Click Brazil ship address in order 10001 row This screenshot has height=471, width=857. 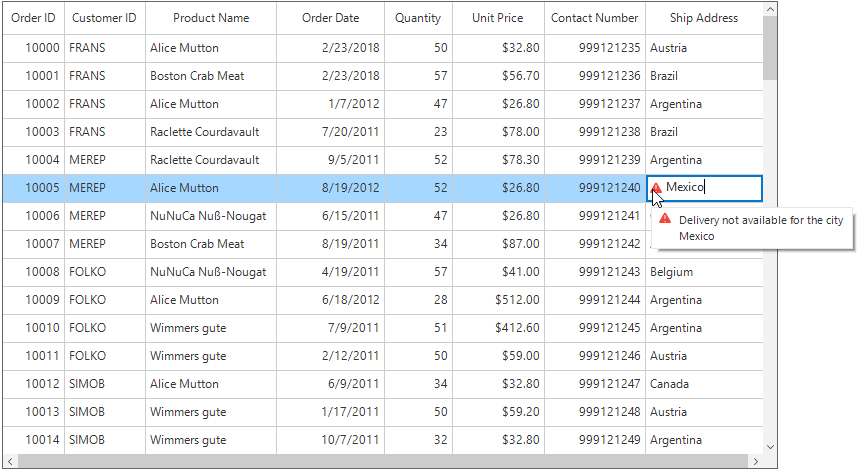(x=705, y=76)
